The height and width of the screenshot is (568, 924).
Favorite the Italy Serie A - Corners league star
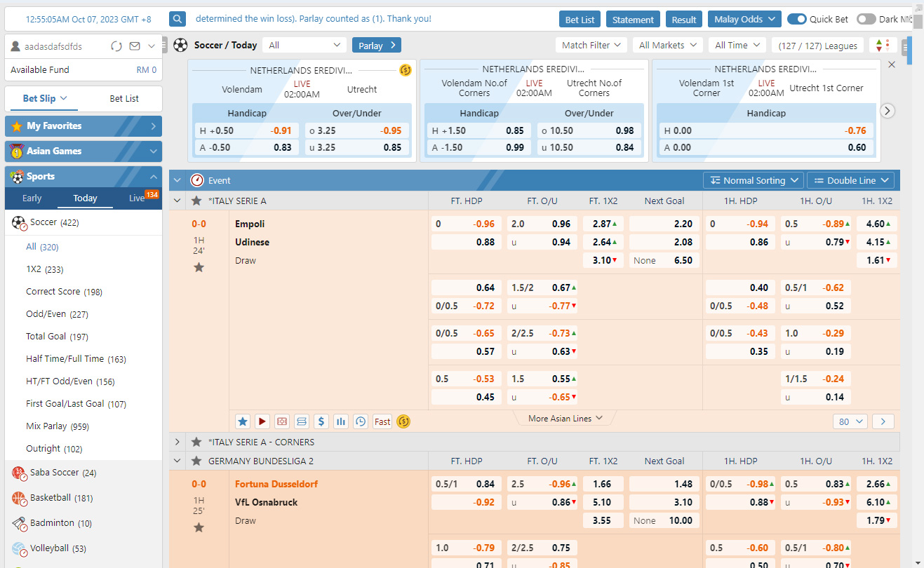pyautogui.click(x=196, y=442)
